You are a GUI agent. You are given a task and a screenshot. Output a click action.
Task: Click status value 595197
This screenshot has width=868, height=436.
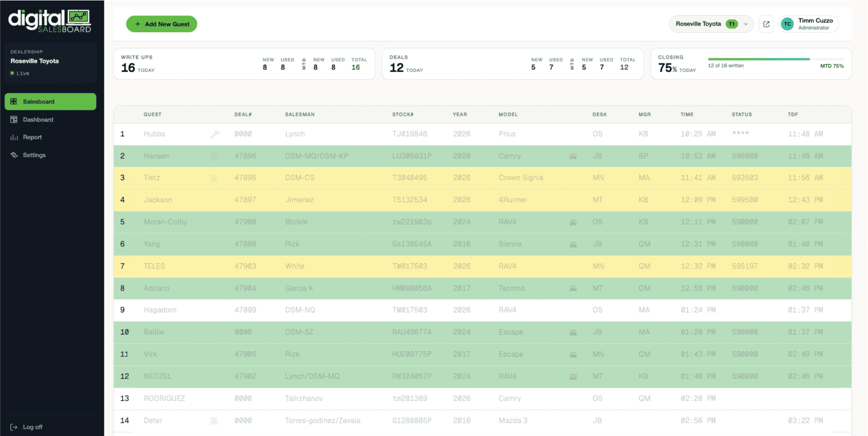[745, 266]
